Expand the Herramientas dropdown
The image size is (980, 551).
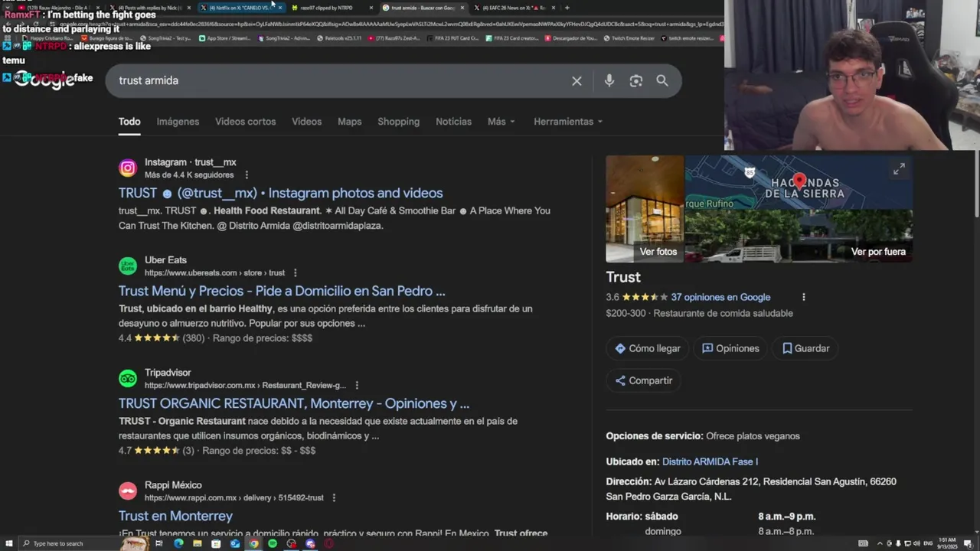point(568,122)
